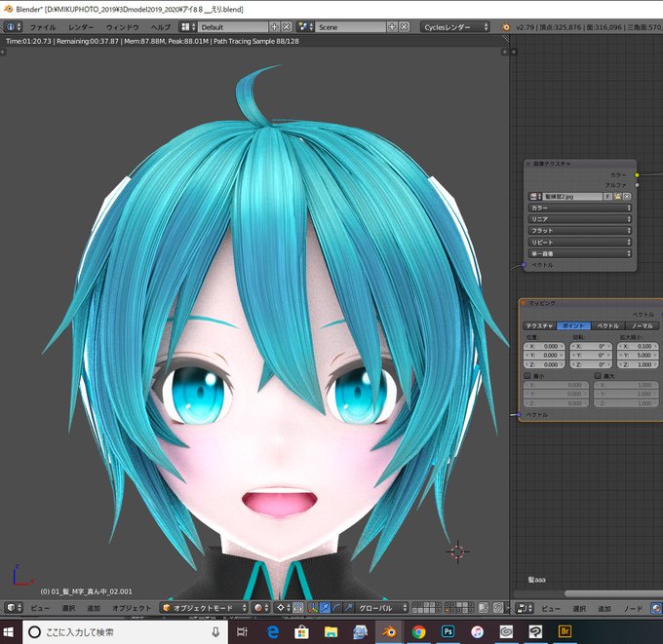
Task: Click the Blender logo in the header
Action: [x=505, y=27]
